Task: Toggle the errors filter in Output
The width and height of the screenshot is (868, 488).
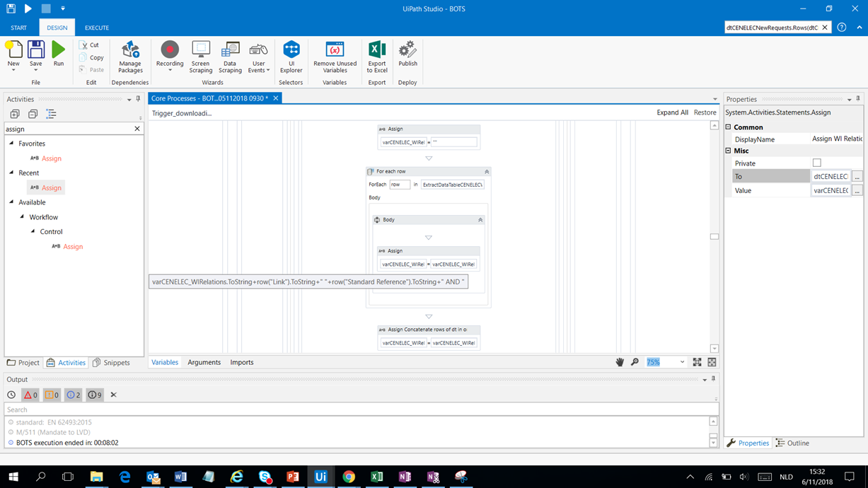Action: coord(30,395)
